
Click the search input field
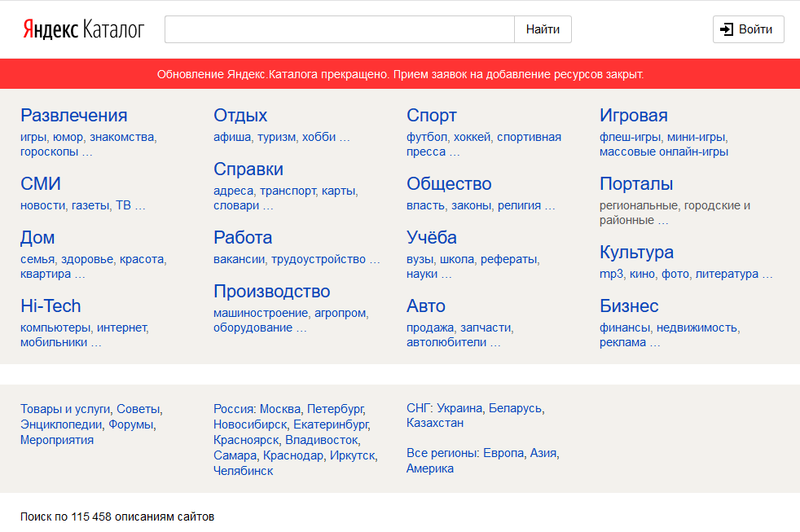click(x=338, y=29)
